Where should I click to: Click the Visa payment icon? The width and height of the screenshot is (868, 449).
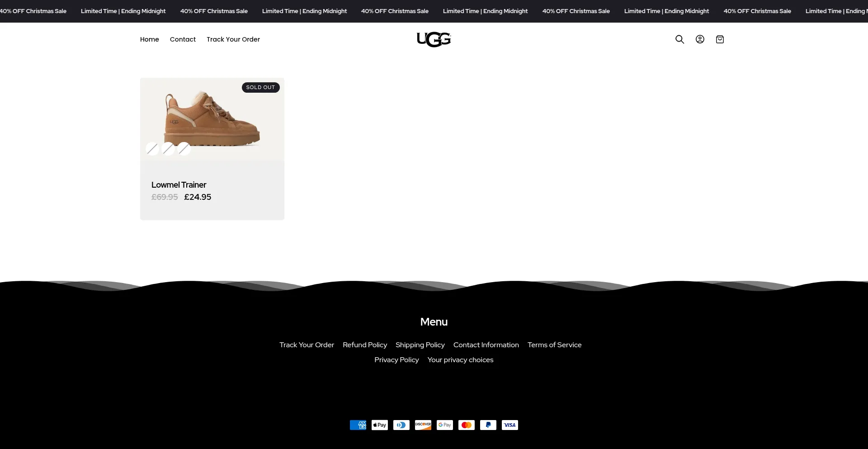click(x=510, y=425)
